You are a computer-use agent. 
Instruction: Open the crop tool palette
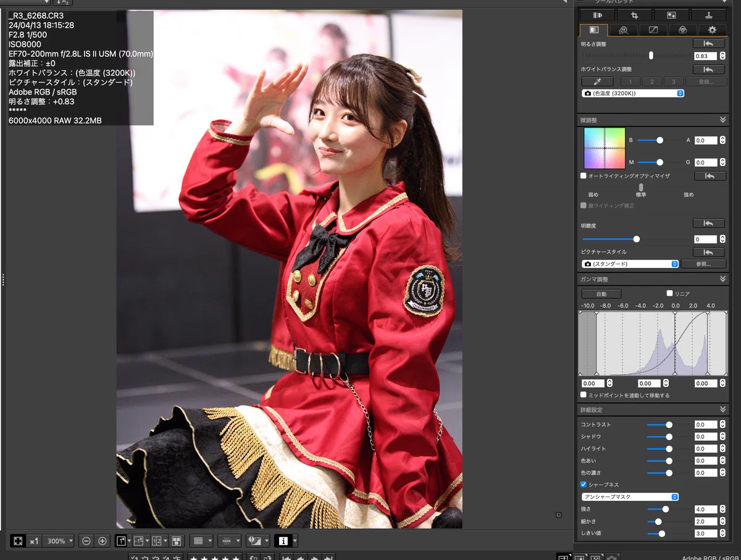pos(634,15)
